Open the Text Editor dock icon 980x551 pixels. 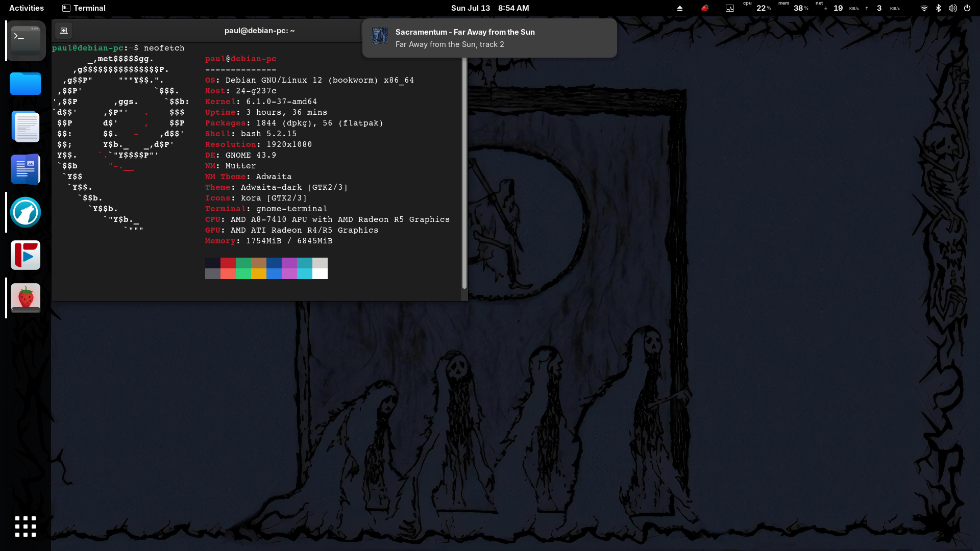26,127
